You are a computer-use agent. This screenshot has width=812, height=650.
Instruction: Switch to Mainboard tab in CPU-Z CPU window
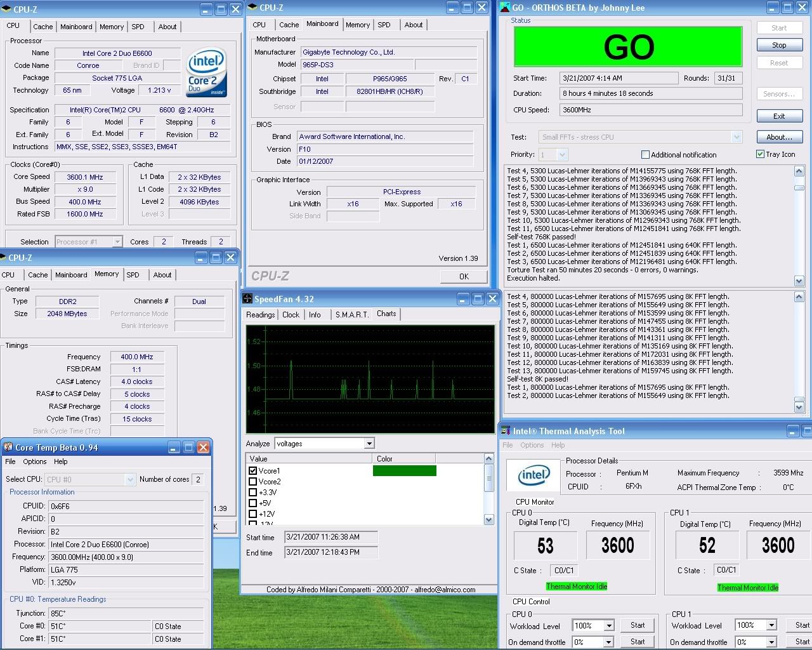click(76, 27)
